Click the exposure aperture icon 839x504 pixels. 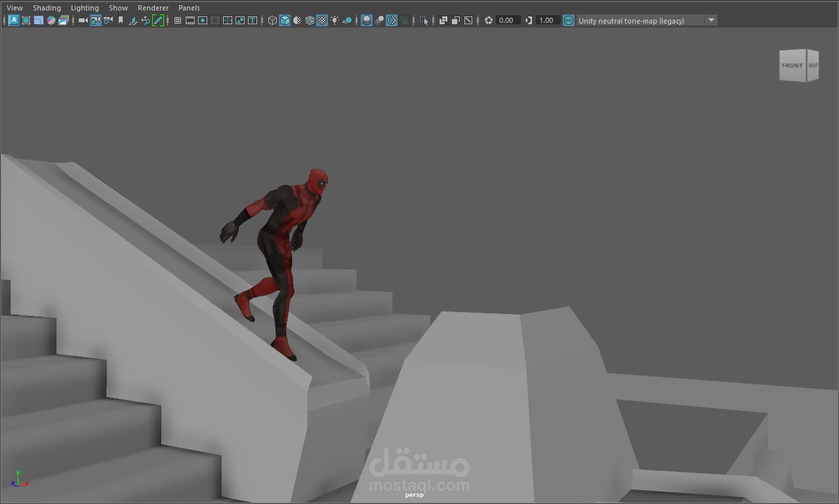pos(489,20)
